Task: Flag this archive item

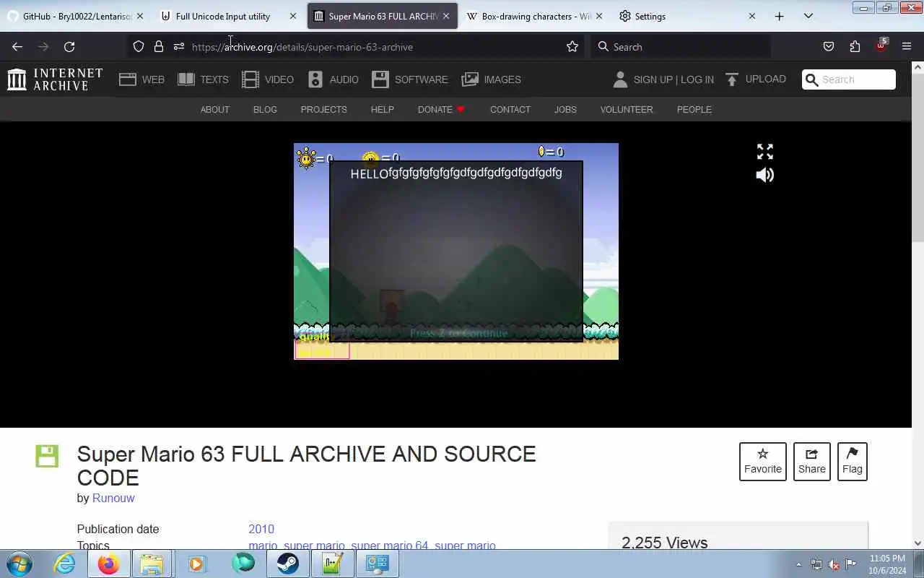Action: (853, 462)
